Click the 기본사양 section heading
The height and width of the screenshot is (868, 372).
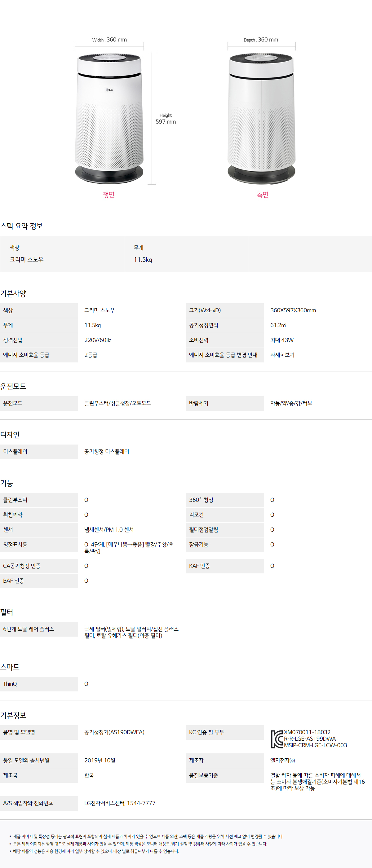[13, 293]
